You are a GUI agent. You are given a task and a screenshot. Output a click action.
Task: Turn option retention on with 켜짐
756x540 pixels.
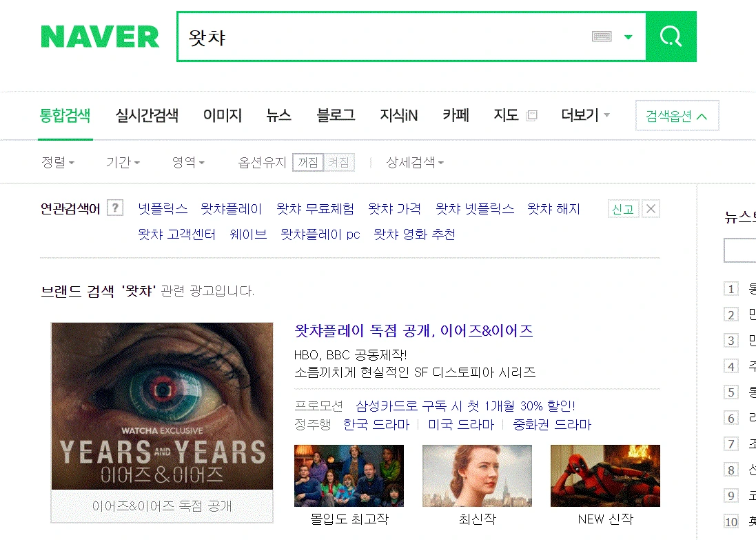pos(339,162)
